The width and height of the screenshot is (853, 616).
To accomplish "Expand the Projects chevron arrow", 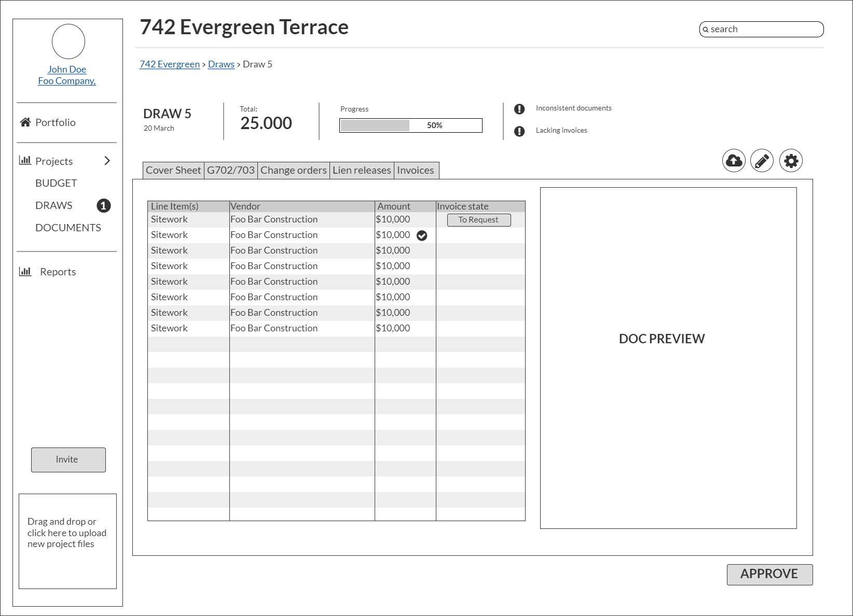I will pyautogui.click(x=107, y=161).
